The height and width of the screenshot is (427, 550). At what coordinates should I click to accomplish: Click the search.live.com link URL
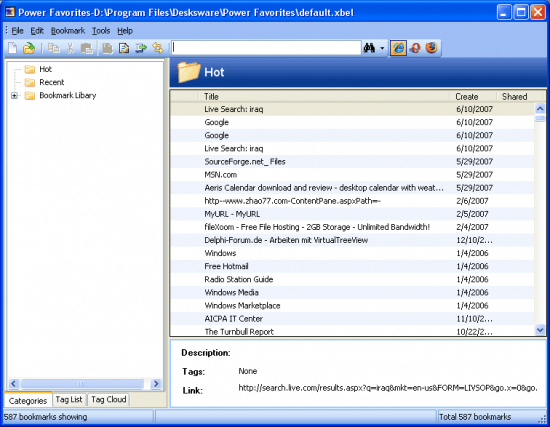click(x=388, y=388)
